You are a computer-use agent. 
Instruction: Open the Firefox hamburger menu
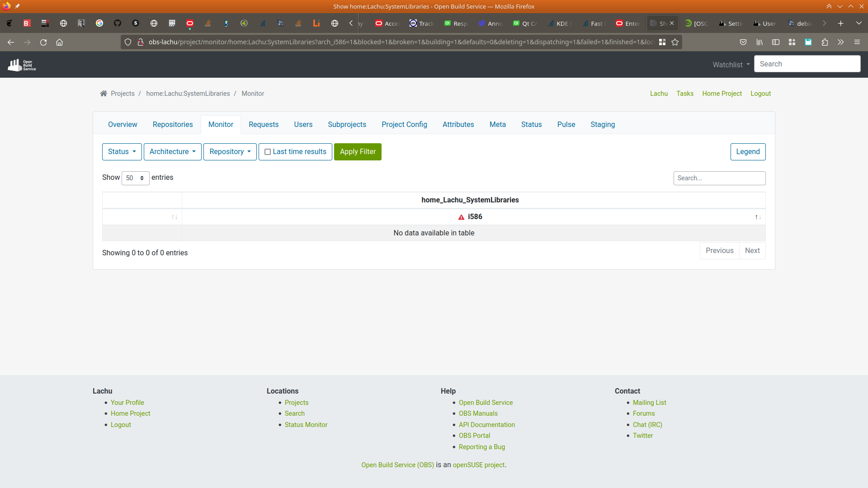tap(857, 42)
